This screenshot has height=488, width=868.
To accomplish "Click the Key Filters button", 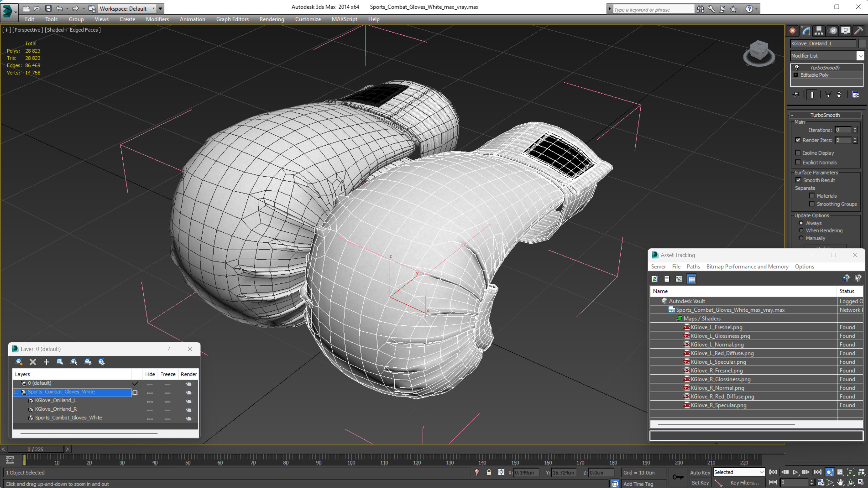I will [x=745, y=483].
